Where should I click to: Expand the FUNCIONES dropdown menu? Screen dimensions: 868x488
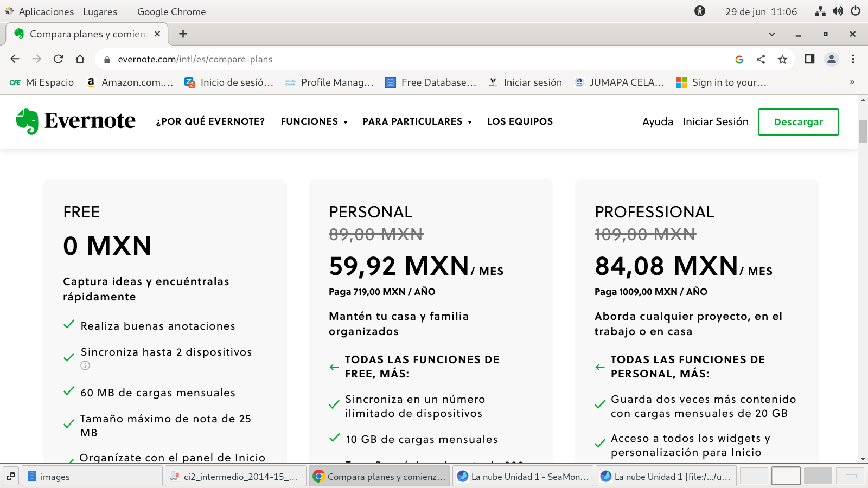314,121
